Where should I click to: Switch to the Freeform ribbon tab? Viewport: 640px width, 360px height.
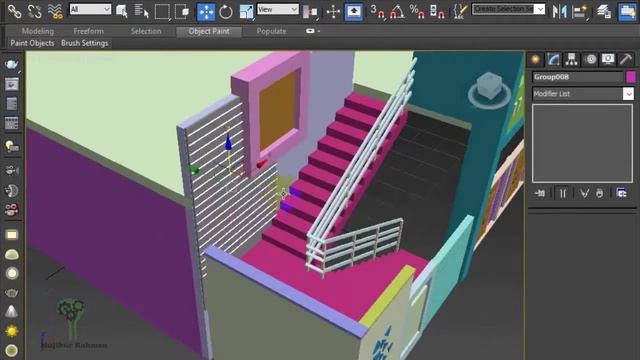[89, 31]
